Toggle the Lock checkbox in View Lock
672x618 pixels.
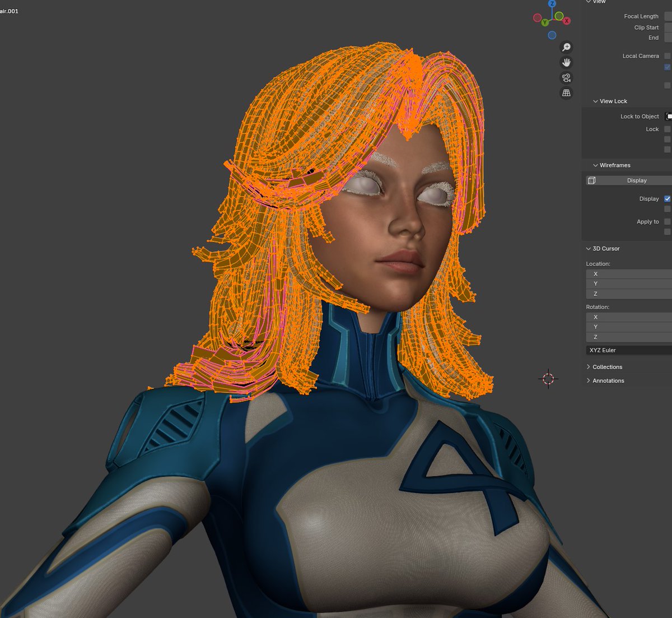[668, 129]
